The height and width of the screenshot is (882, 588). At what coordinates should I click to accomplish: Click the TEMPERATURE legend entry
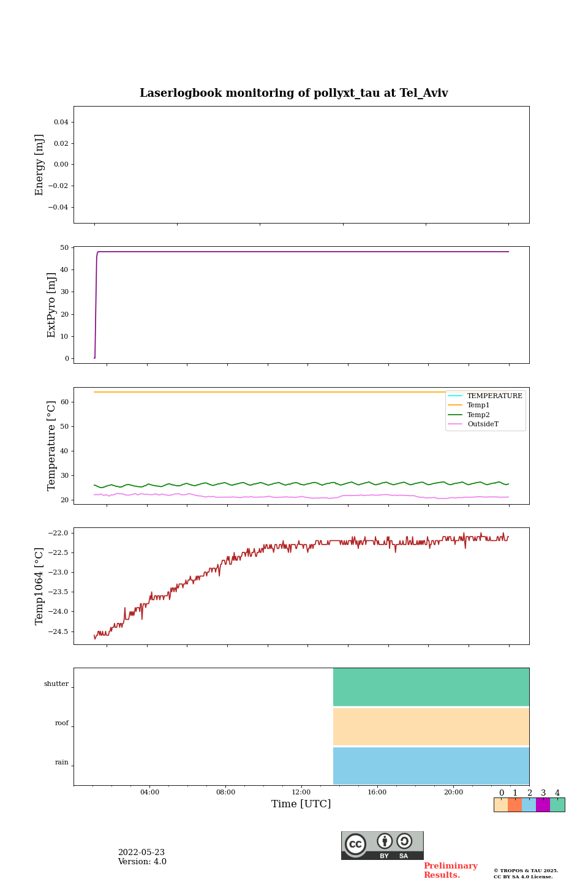click(x=485, y=396)
